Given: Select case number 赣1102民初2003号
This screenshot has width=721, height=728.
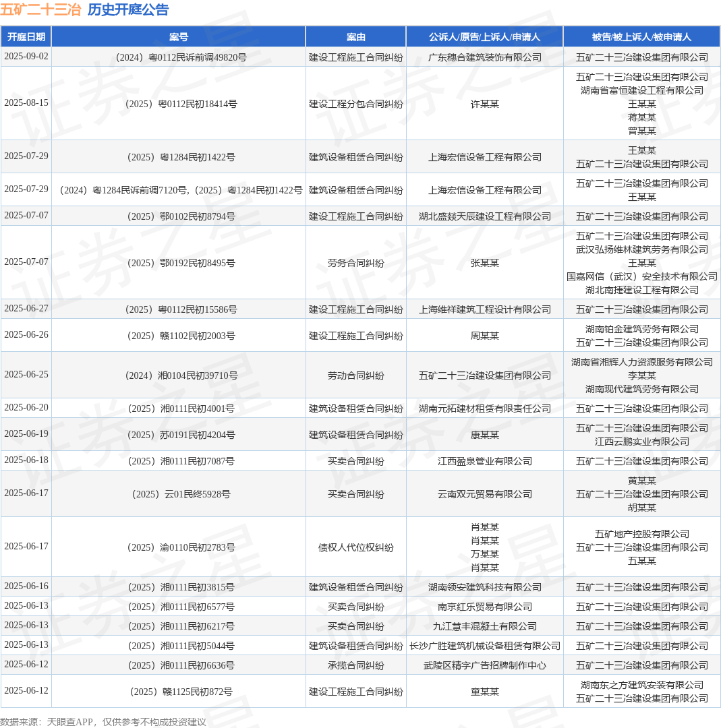Looking at the screenshot, I should coord(181,336).
